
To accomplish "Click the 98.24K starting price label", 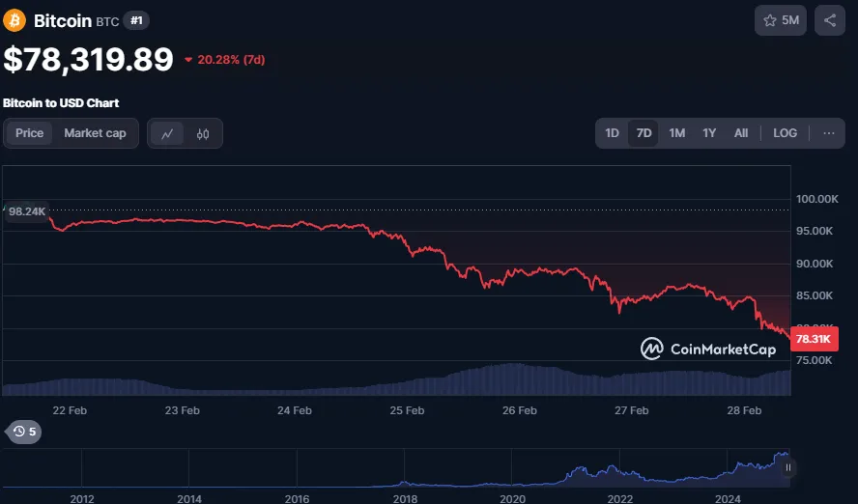I will (x=27, y=211).
